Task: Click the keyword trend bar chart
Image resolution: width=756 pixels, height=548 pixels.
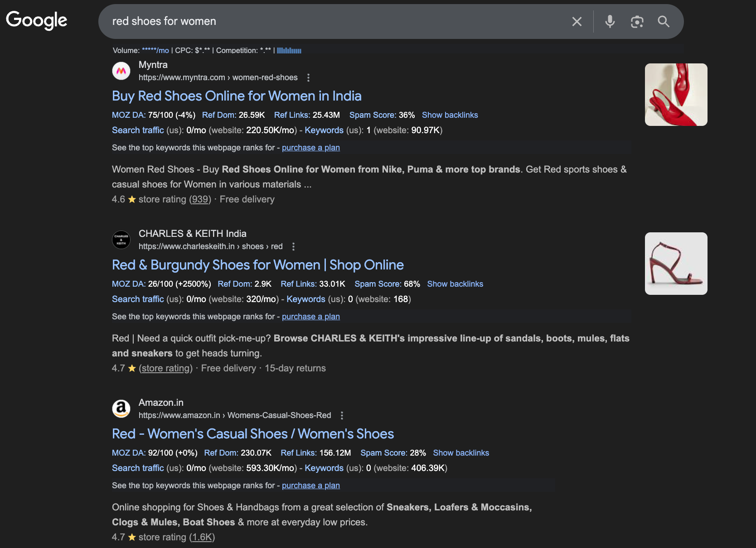Action: (289, 51)
